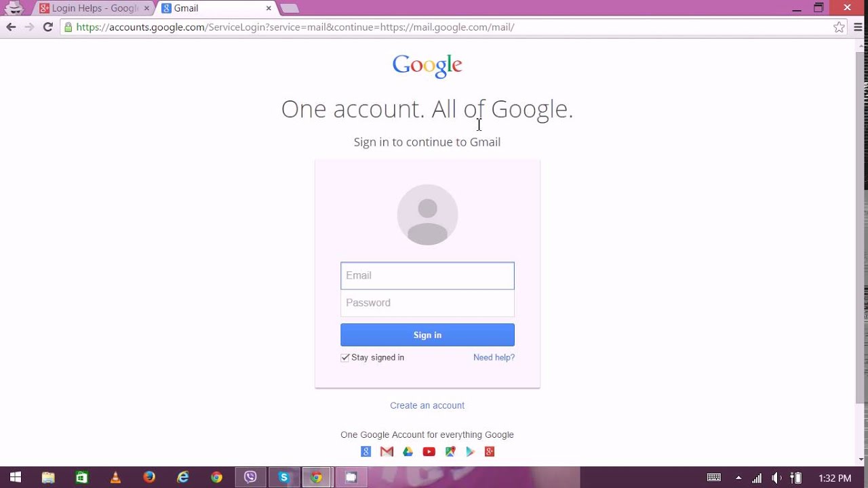Click the Google Search product icon

366,451
